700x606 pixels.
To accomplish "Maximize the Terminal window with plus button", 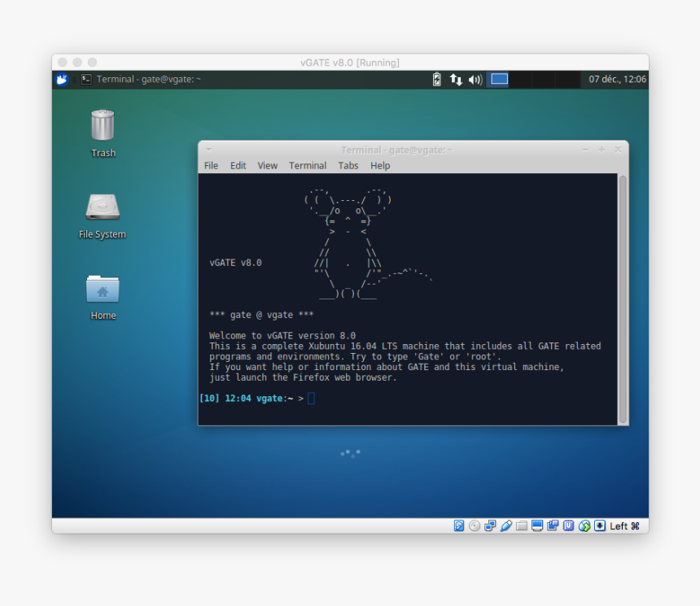I will (602, 150).
